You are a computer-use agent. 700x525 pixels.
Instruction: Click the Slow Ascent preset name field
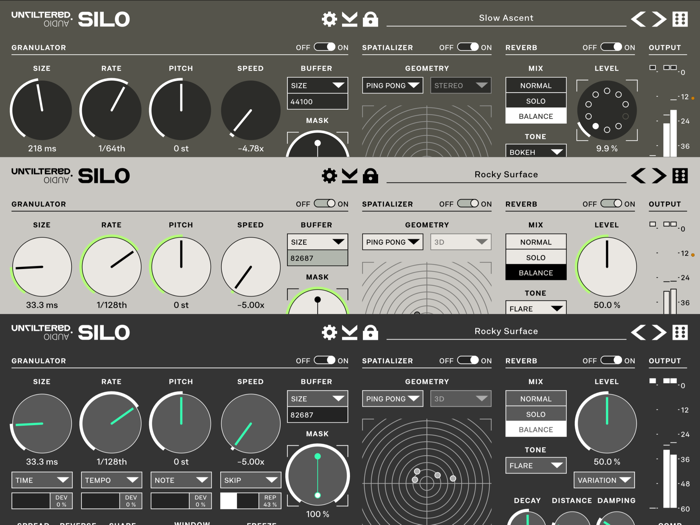[506, 18]
